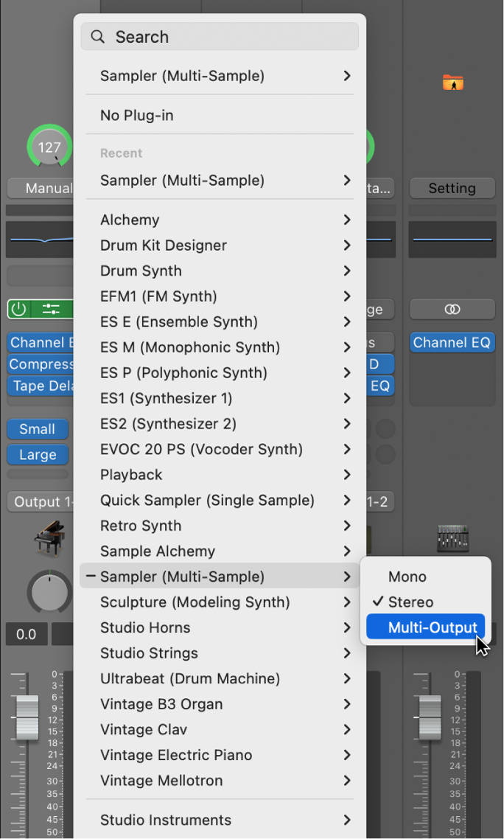Choose Multi-Output from the format submenu
Image resolution: width=504 pixels, height=839 pixels.
(425, 627)
